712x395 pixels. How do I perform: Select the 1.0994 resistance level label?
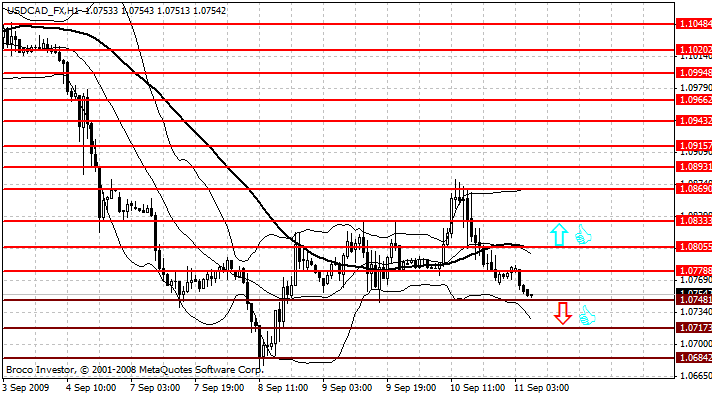point(694,73)
